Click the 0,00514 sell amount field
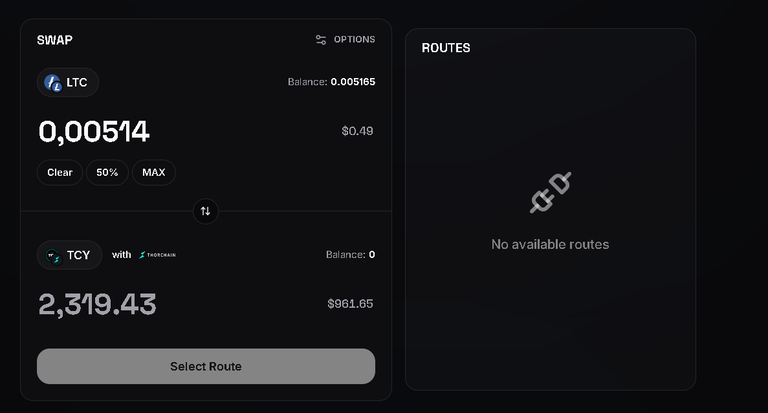The image size is (768, 413). coord(94,131)
